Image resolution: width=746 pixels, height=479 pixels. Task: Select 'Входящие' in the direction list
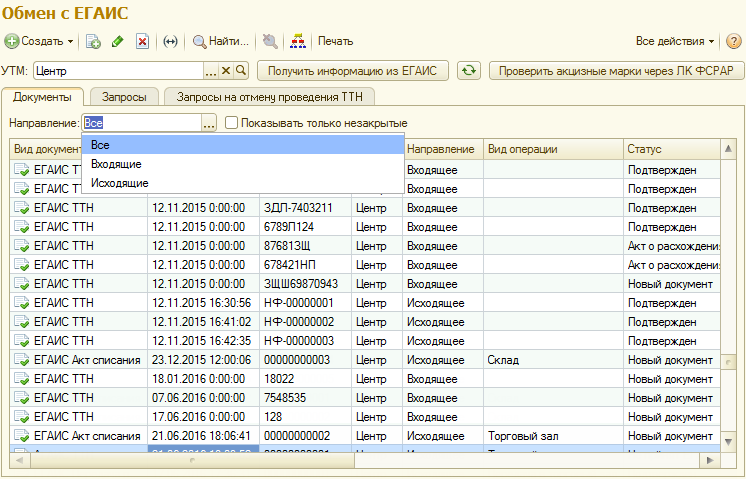pos(116,164)
